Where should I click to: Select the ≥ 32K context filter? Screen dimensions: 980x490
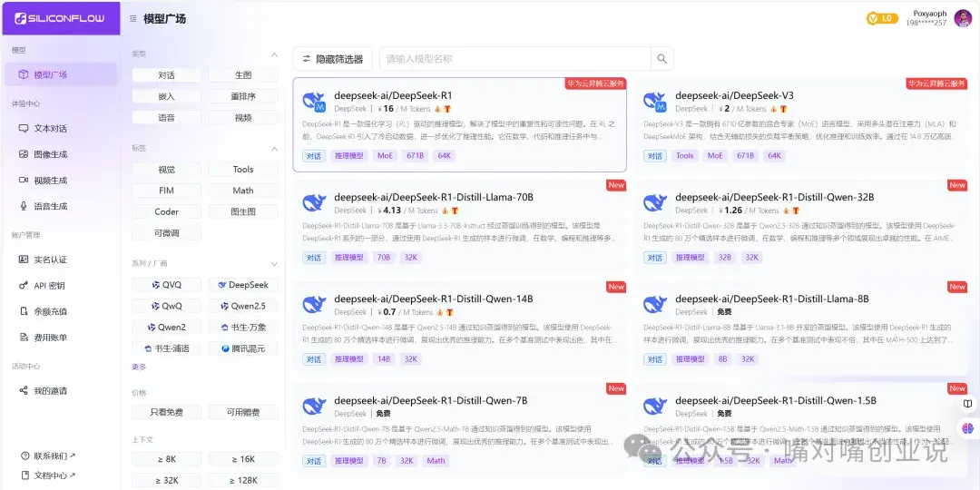coord(166,481)
